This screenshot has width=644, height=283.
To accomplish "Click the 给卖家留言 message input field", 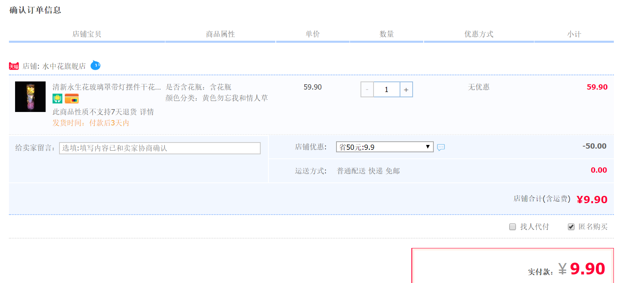I will 160,148.
